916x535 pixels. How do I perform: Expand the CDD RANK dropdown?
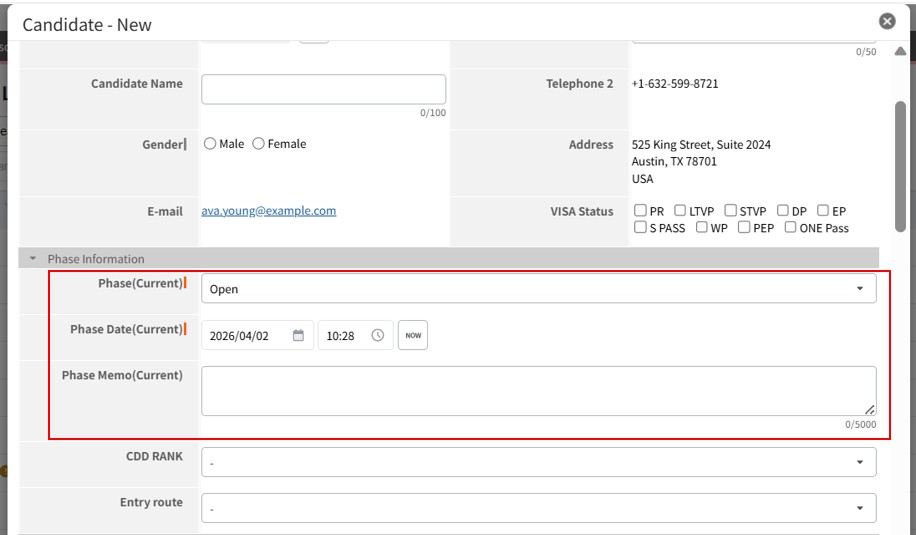[x=538, y=462]
